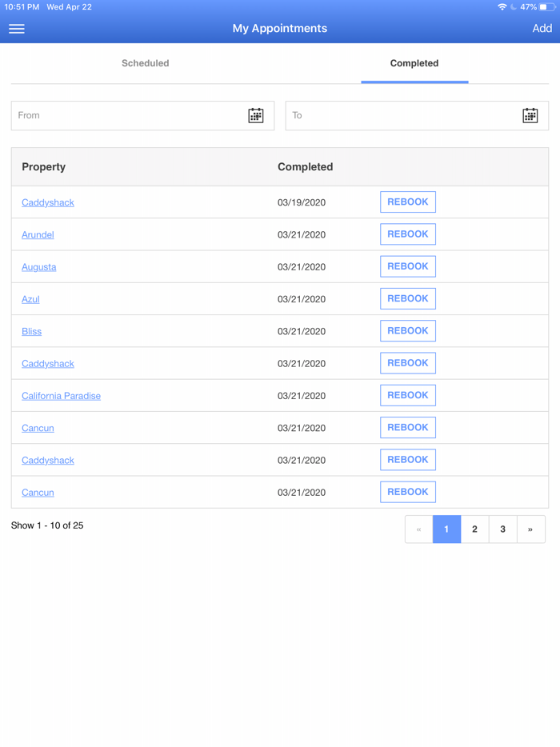Go to page 2 of results
560x747 pixels.
coord(474,529)
